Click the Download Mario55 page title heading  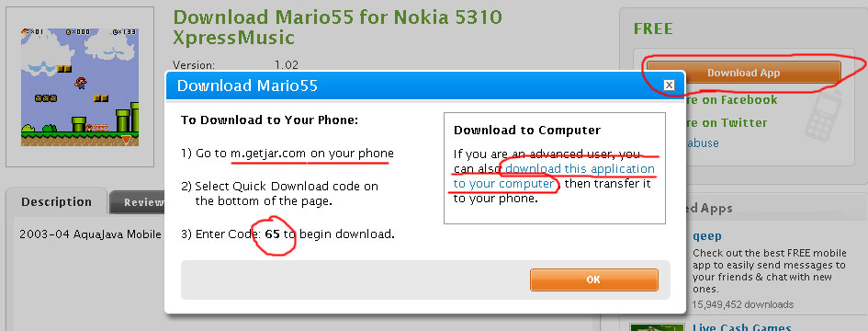(x=337, y=28)
